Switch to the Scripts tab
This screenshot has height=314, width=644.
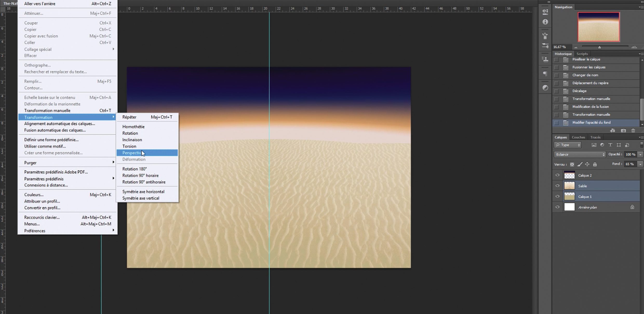coord(582,54)
